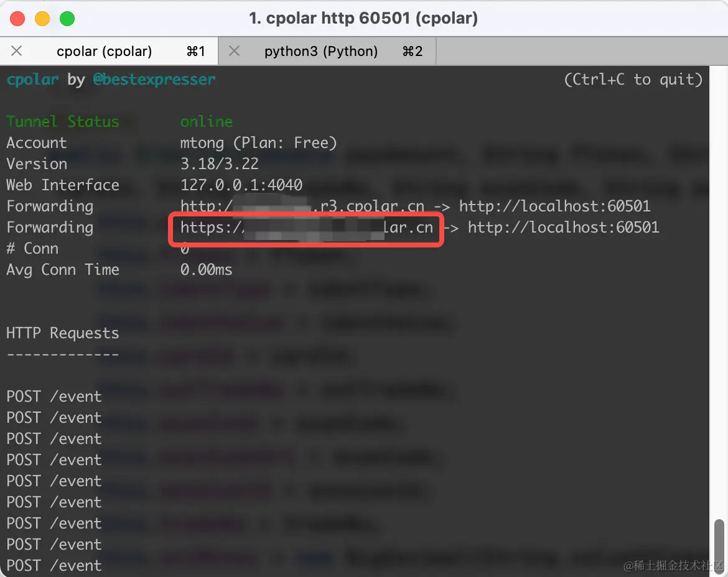Image resolution: width=728 pixels, height=577 pixels.
Task: Switch to the cpolar (cpolar) tab
Action: click(109, 51)
